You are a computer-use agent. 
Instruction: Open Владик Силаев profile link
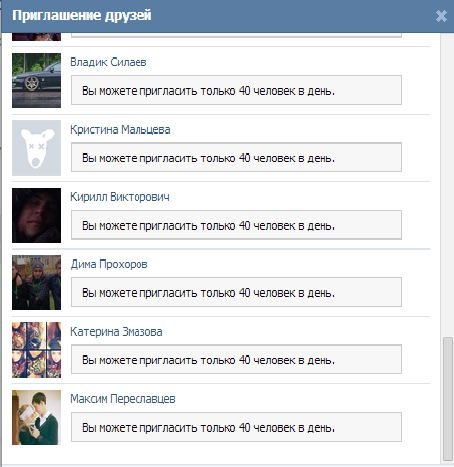[108, 62]
